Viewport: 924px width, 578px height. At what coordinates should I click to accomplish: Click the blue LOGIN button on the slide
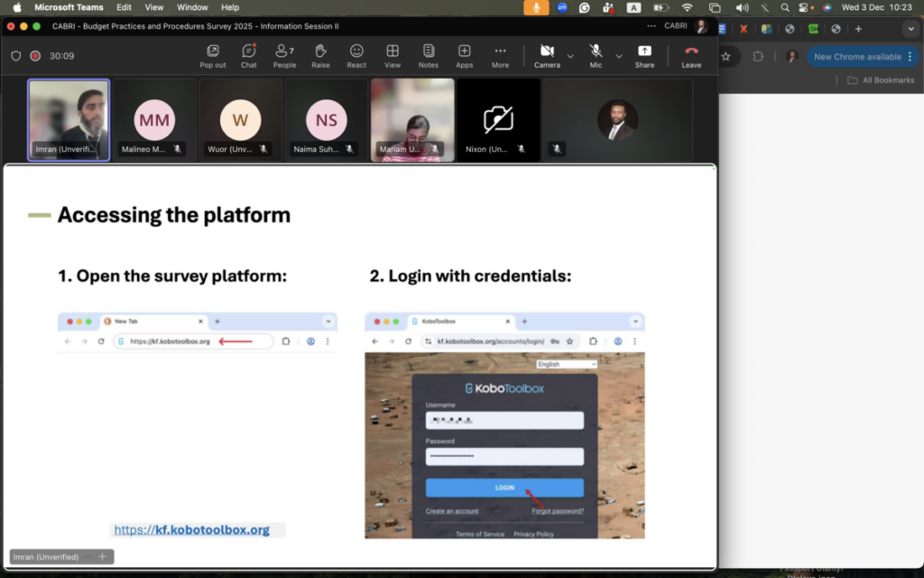click(x=504, y=488)
